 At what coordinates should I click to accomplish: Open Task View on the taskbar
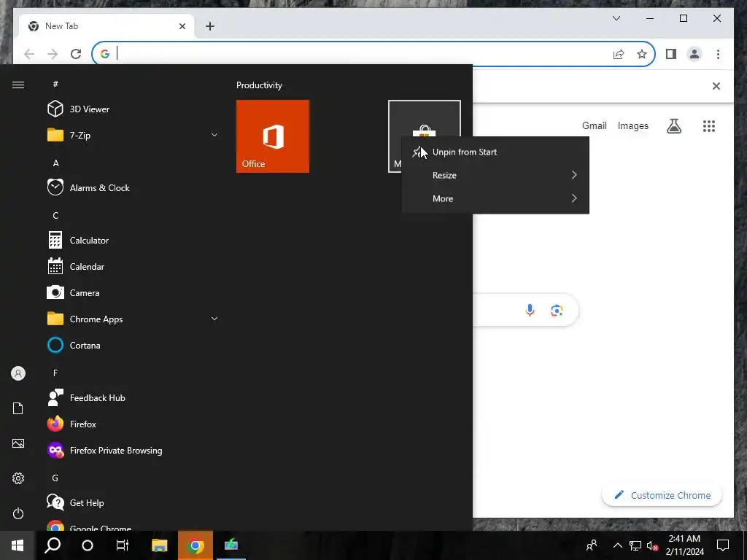click(x=123, y=545)
